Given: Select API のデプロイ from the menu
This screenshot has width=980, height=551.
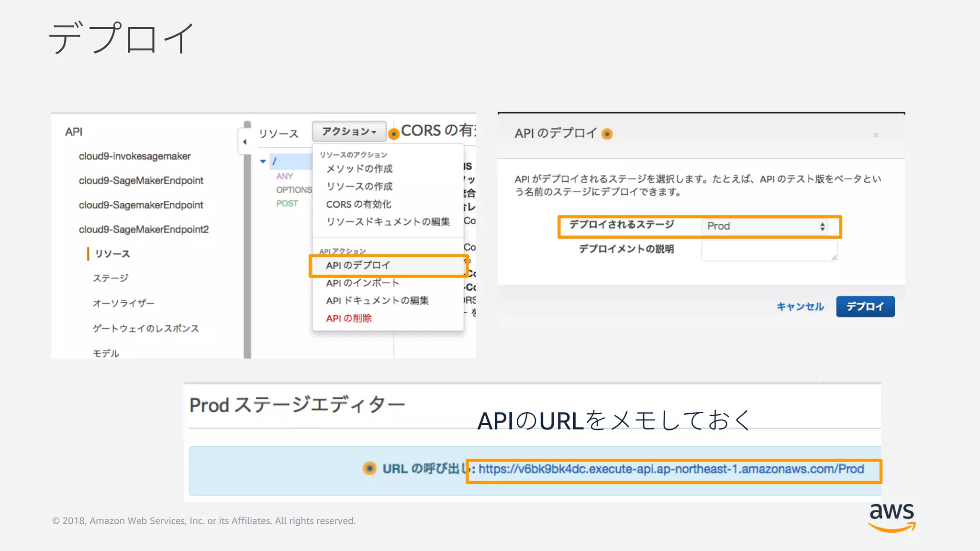Looking at the screenshot, I should coord(358,265).
